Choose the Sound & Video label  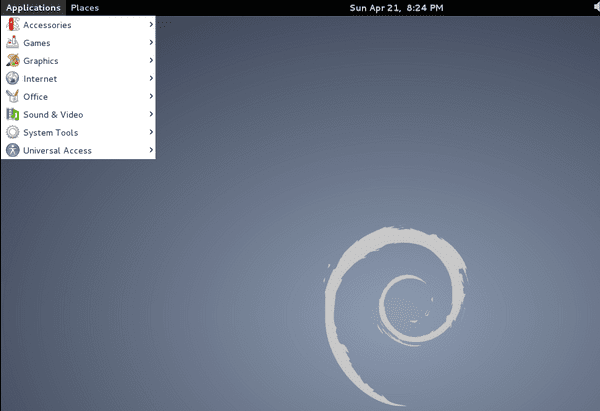(53, 115)
